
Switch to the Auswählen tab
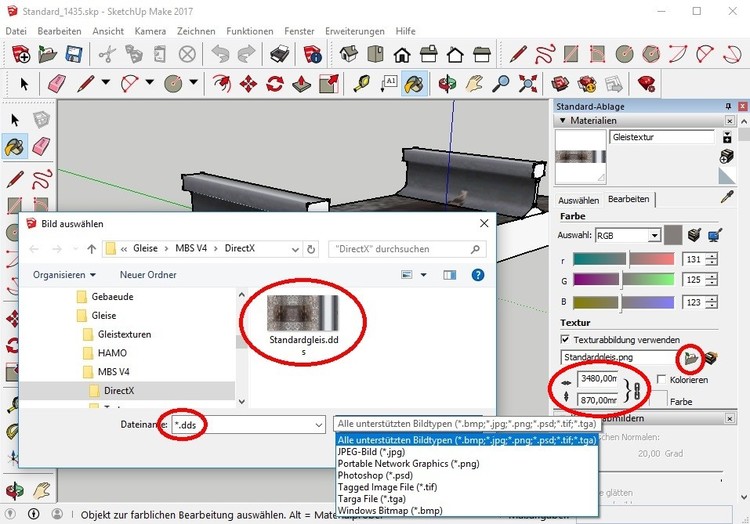(578, 200)
